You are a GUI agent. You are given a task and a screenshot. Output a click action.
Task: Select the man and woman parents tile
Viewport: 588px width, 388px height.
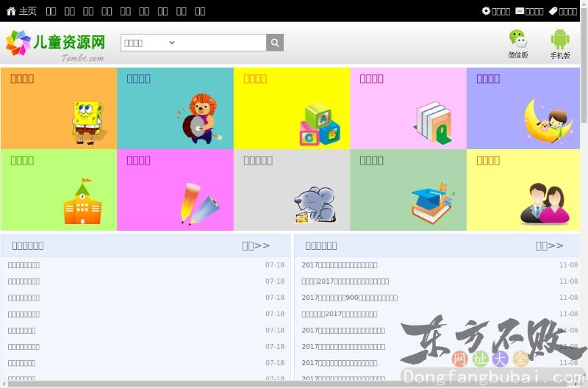523,190
